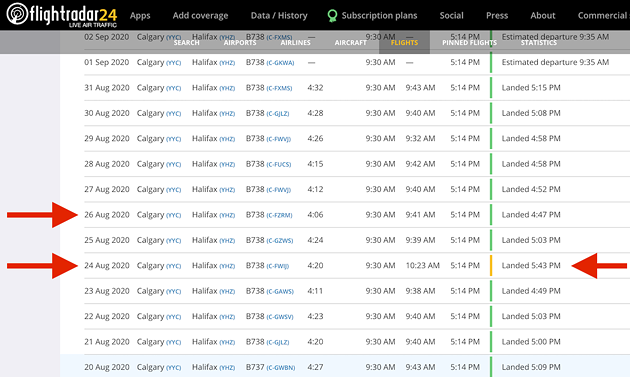
Task: Click Halifax destination on 25 Aug row
Action: pyautogui.click(x=205, y=240)
